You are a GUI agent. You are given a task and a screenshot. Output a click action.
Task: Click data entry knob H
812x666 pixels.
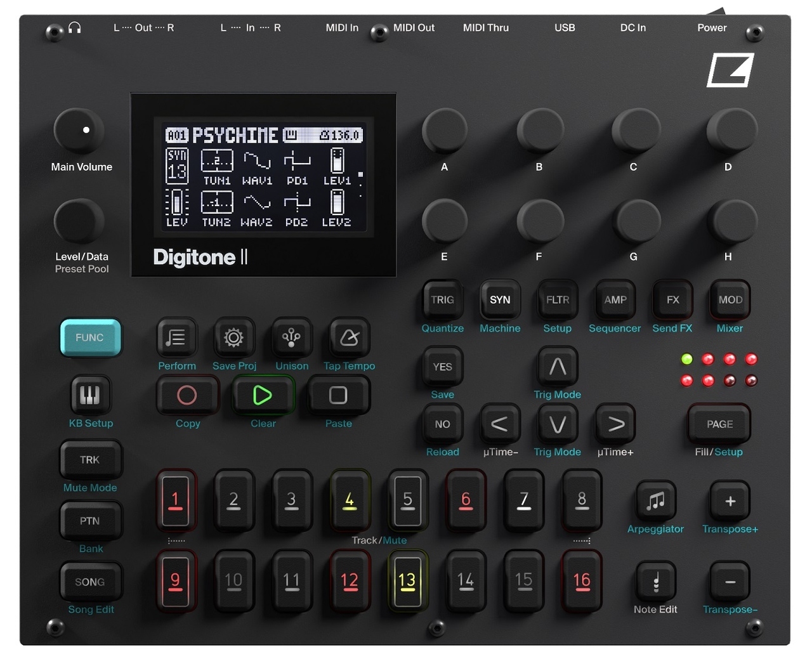click(x=731, y=221)
